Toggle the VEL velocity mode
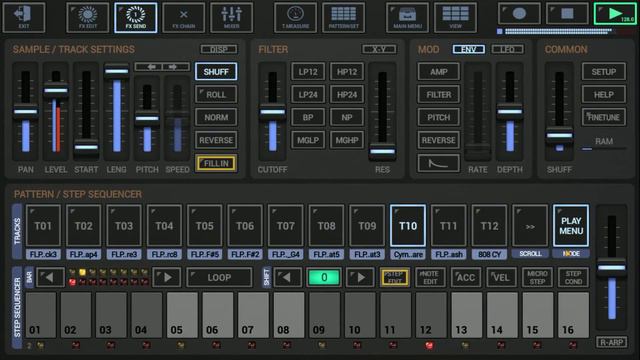This screenshot has width=640, height=360. pos(501,278)
